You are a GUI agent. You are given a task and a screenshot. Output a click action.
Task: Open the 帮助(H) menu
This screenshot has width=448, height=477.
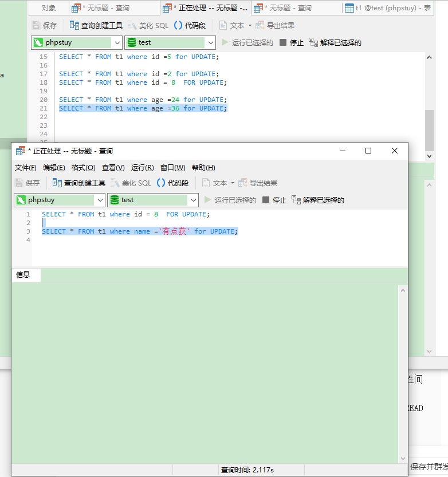click(203, 168)
